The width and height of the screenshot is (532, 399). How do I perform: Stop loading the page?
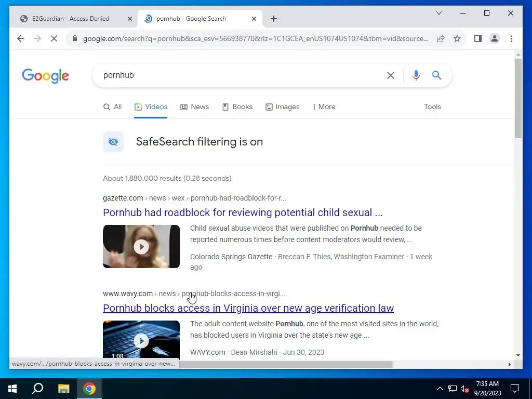(54, 38)
